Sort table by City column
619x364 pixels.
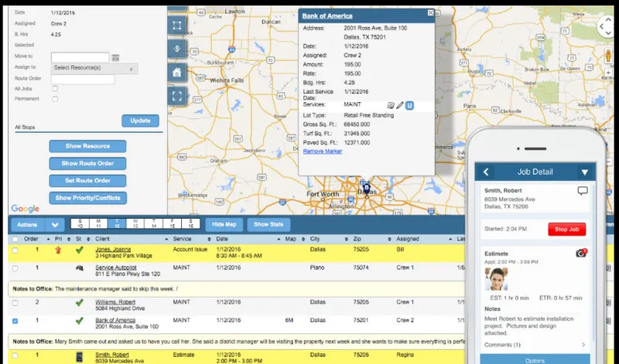pyautogui.click(x=315, y=239)
